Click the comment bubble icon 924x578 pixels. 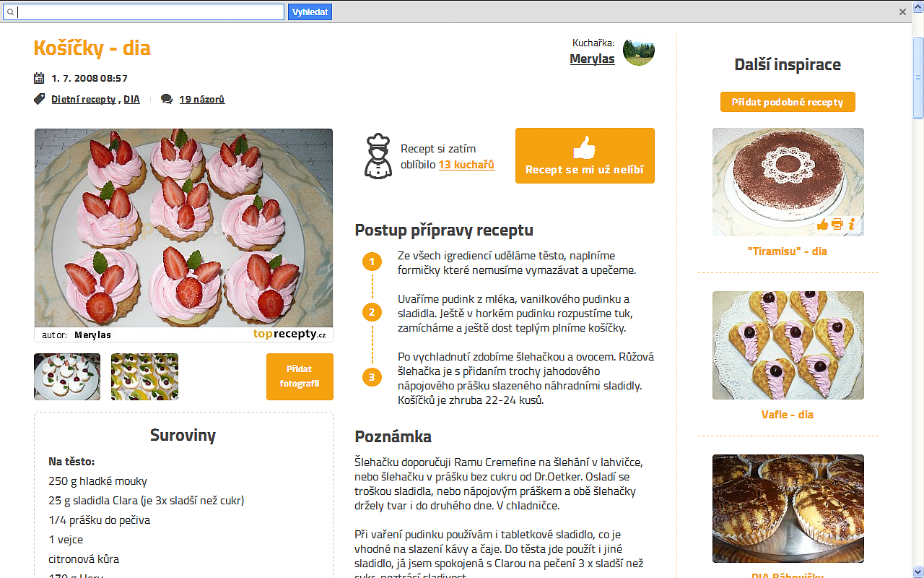point(167,99)
